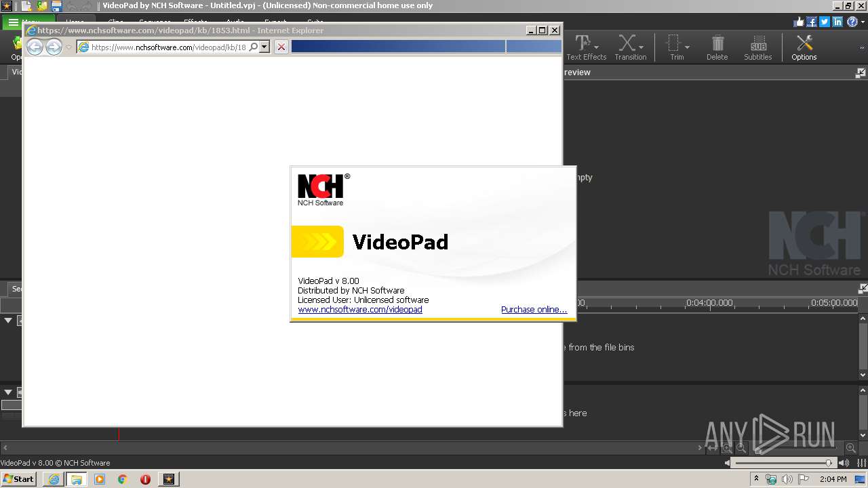Open IE address bar dropdown arrow
Image resolution: width=868 pixels, height=488 pixels.
point(264,47)
